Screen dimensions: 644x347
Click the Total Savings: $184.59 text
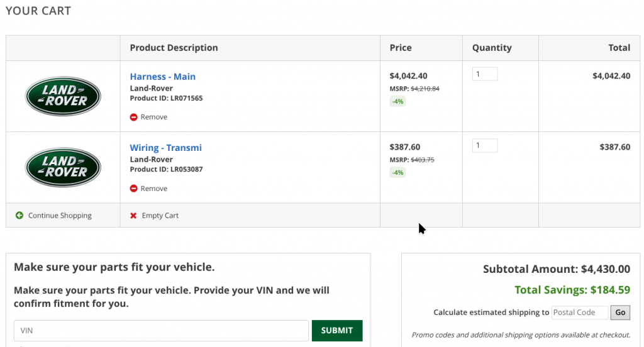click(x=572, y=290)
